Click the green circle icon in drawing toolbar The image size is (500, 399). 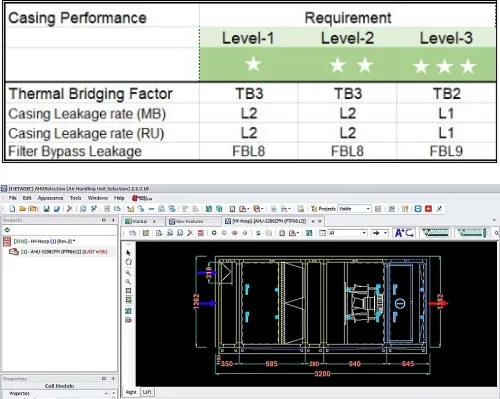point(214,233)
